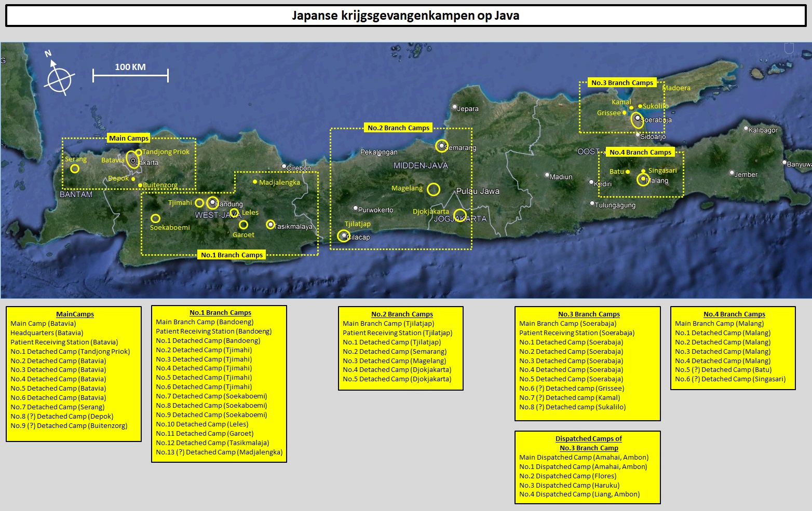Click the 'Main Camps' label on the map
812x511 pixels.
click(x=129, y=138)
